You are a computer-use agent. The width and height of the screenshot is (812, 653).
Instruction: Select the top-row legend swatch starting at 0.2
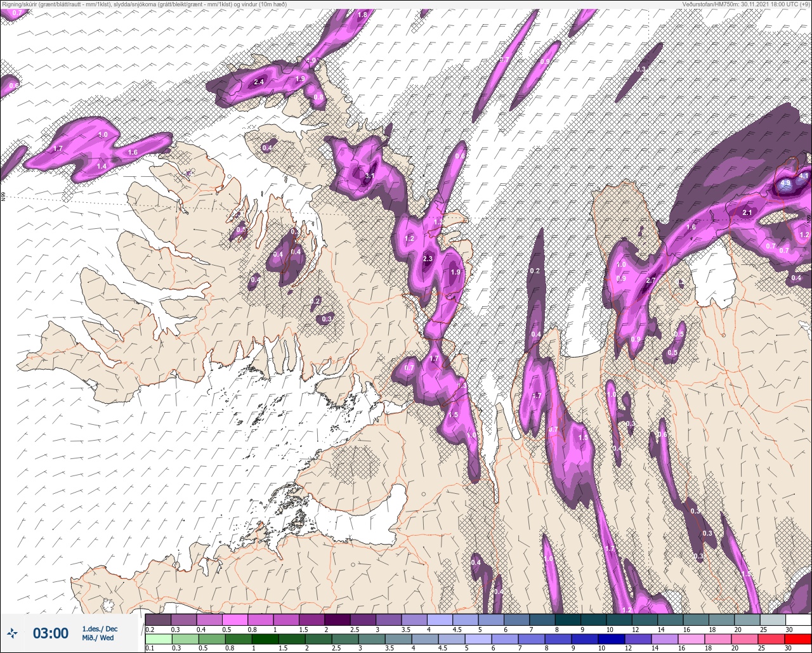[x=158, y=619]
